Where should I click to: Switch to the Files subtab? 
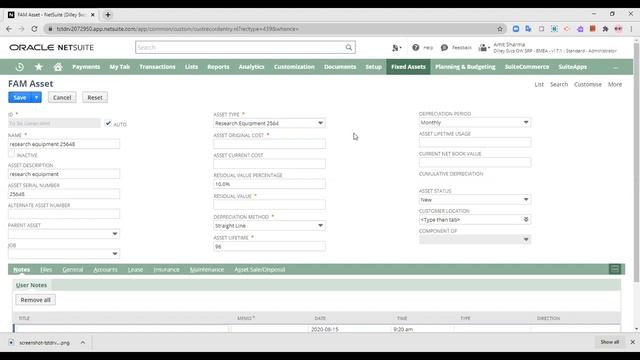pos(46,269)
